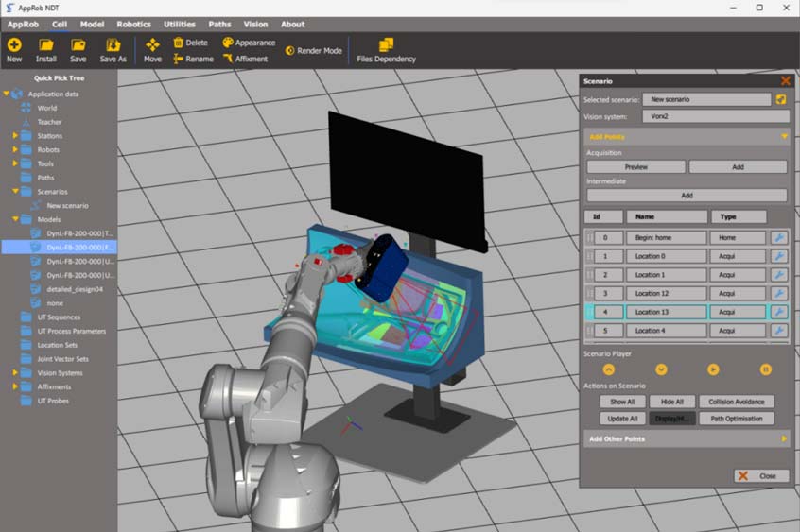Open the Robotics menu
This screenshot has width=800, height=532.
(133, 24)
